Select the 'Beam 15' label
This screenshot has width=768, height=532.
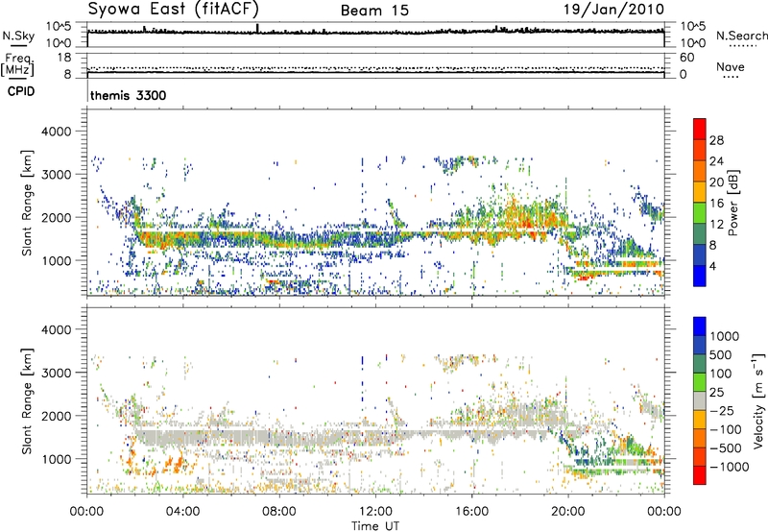click(x=374, y=11)
